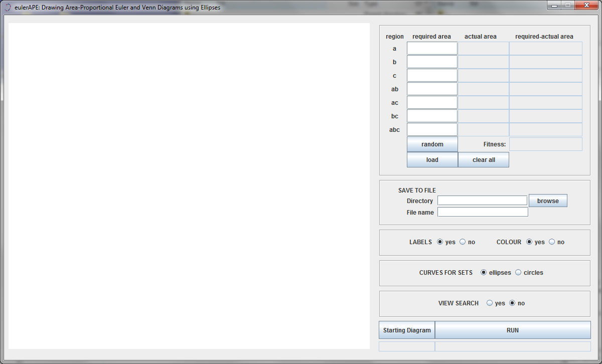602x364 pixels.
Task: Select LABELS yes radio button
Action: coord(440,242)
